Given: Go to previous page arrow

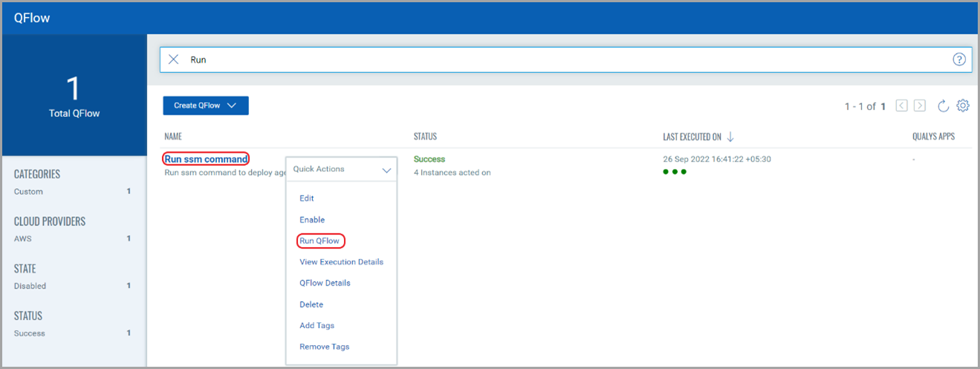Looking at the screenshot, I should (901, 106).
